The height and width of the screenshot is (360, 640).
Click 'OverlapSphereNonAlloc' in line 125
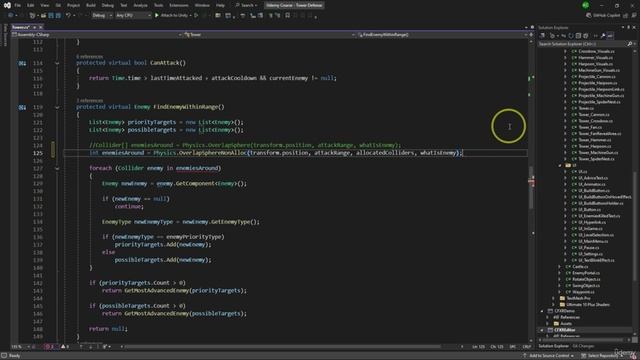pos(213,153)
